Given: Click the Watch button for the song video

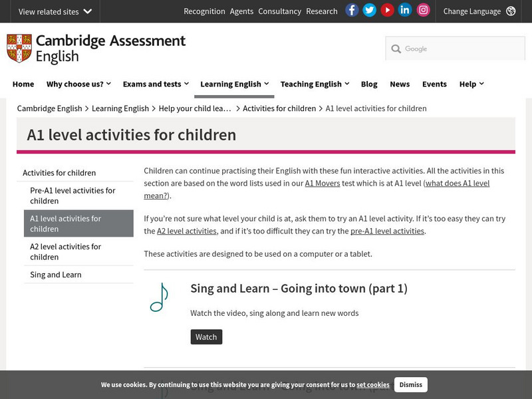Looking at the screenshot, I should coord(206,336).
